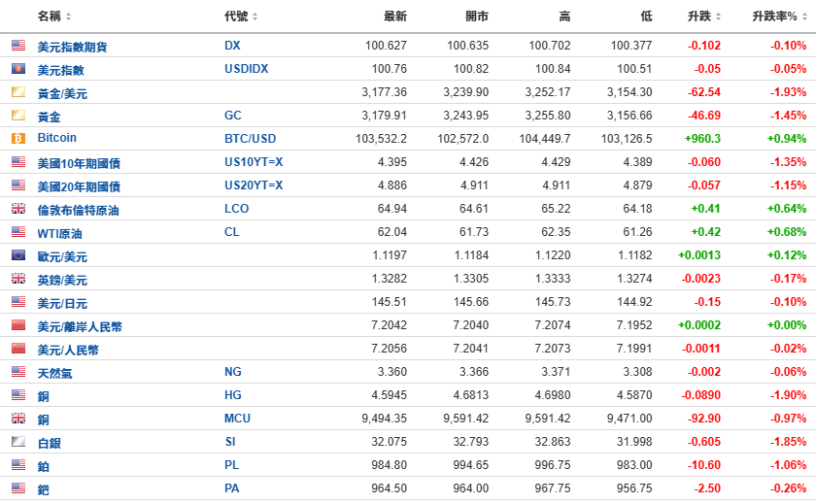
Task: Click the EU flag beside 歐元/美元
Action: 18,254
